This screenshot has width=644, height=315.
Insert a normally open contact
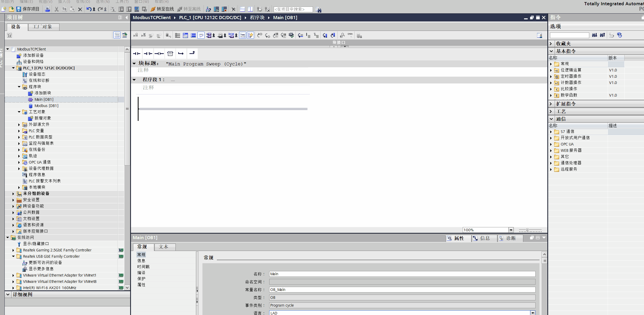136,54
